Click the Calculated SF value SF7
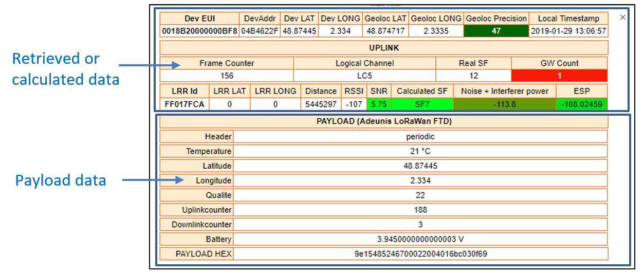Screen dimensions: 644x273 422,104
